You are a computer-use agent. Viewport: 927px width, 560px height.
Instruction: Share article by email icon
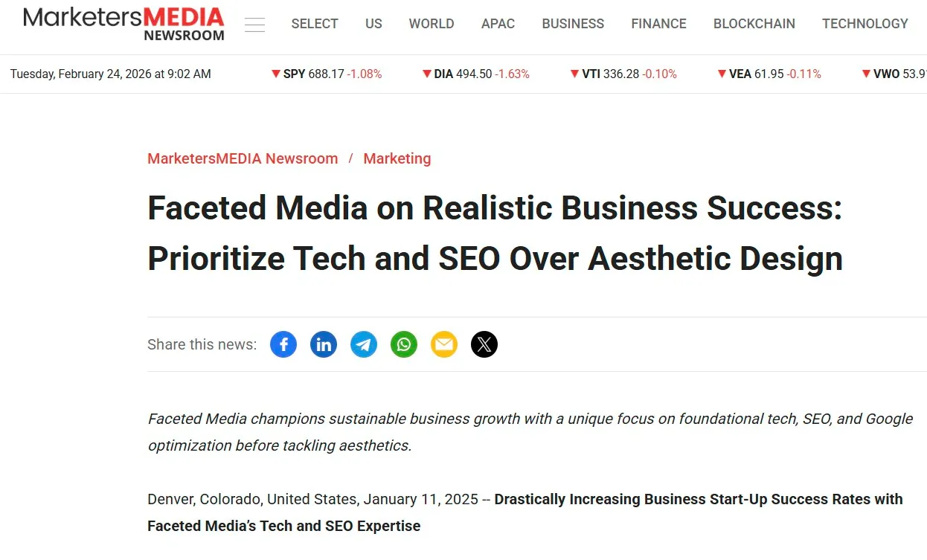[444, 344]
